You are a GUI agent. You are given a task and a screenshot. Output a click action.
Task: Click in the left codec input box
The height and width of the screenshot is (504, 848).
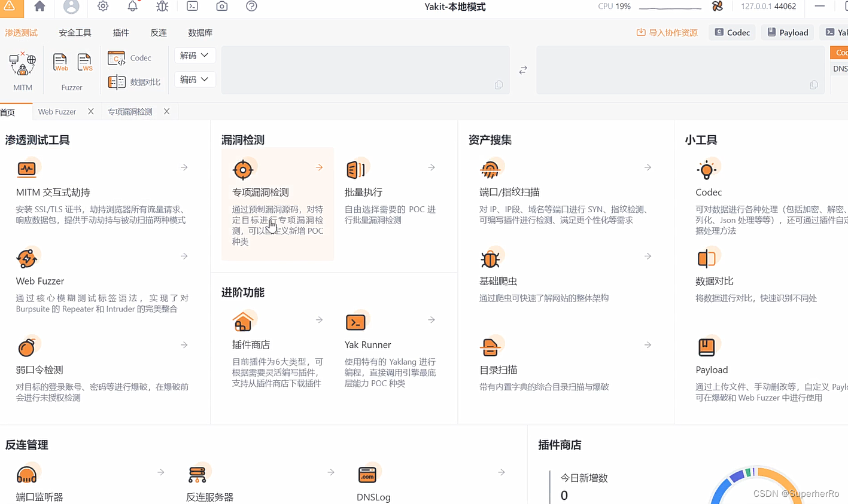(x=365, y=70)
